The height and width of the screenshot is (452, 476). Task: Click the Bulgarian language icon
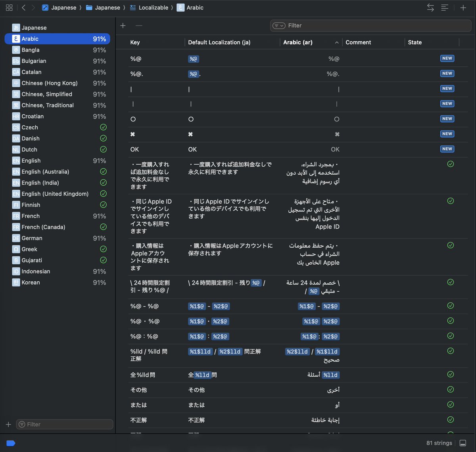point(16,61)
